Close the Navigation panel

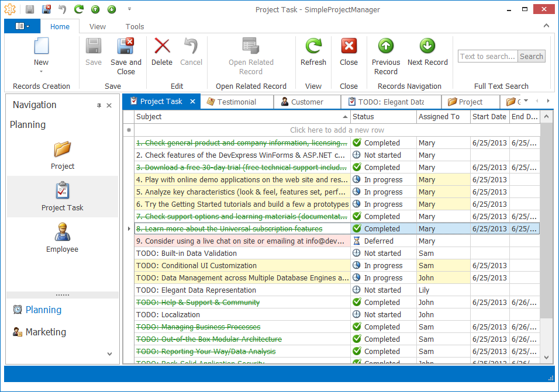tap(109, 105)
